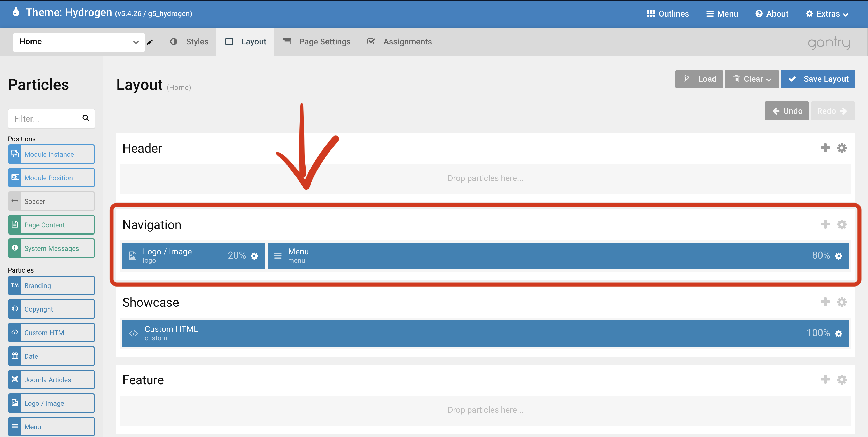This screenshot has width=868, height=437.
Task: Click the Module Position label
Action: [x=49, y=178]
